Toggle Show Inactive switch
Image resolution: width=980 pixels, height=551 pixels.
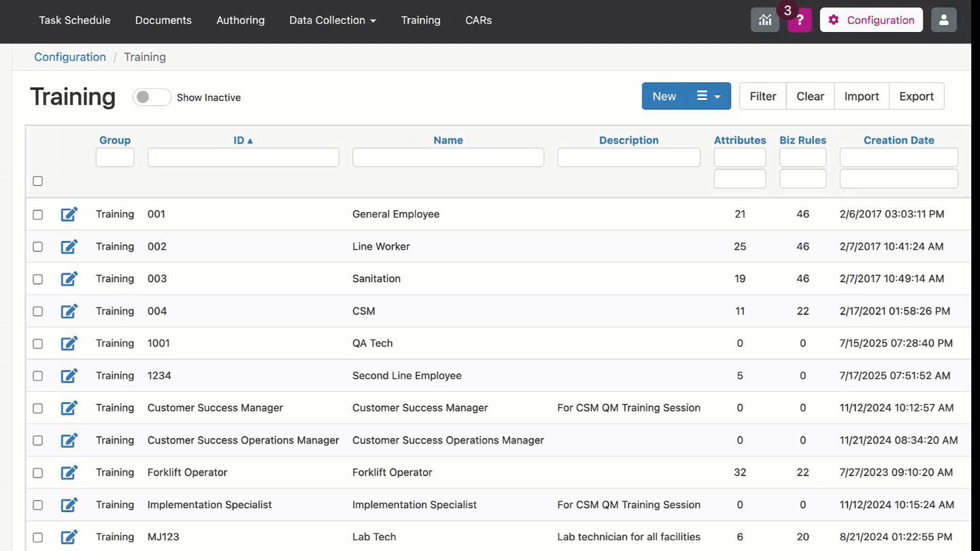pyautogui.click(x=151, y=97)
